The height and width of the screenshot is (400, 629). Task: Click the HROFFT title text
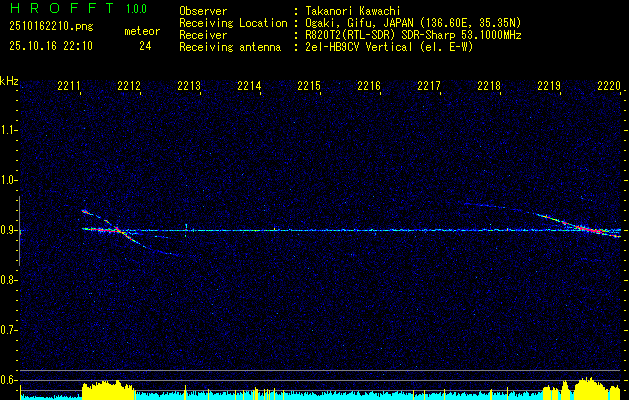[x=62, y=8]
